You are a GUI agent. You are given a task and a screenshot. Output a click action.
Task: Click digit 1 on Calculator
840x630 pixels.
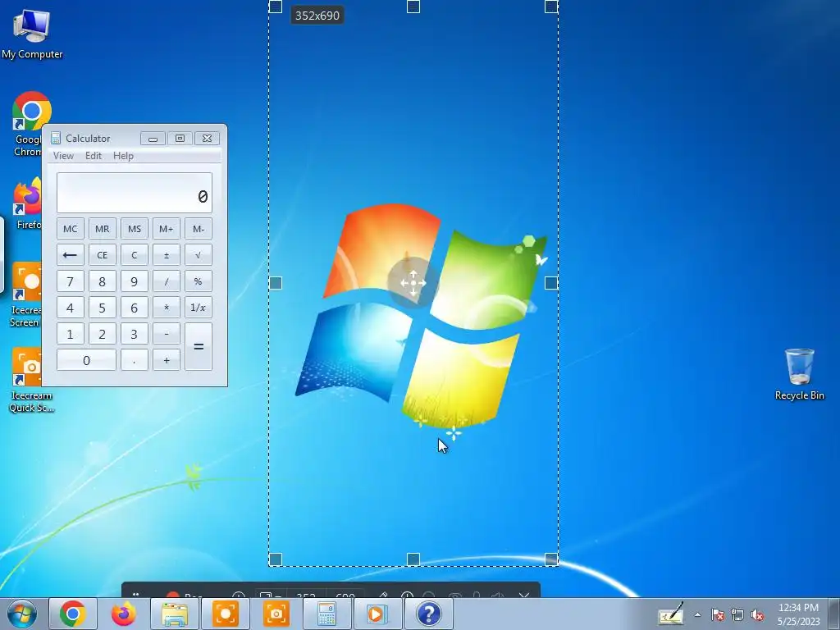71,334
